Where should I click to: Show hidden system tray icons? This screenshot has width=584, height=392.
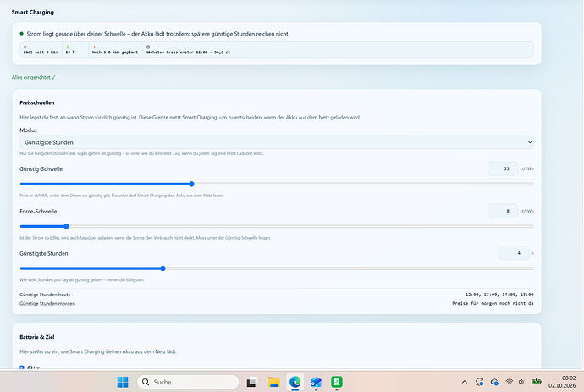tap(464, 382)
